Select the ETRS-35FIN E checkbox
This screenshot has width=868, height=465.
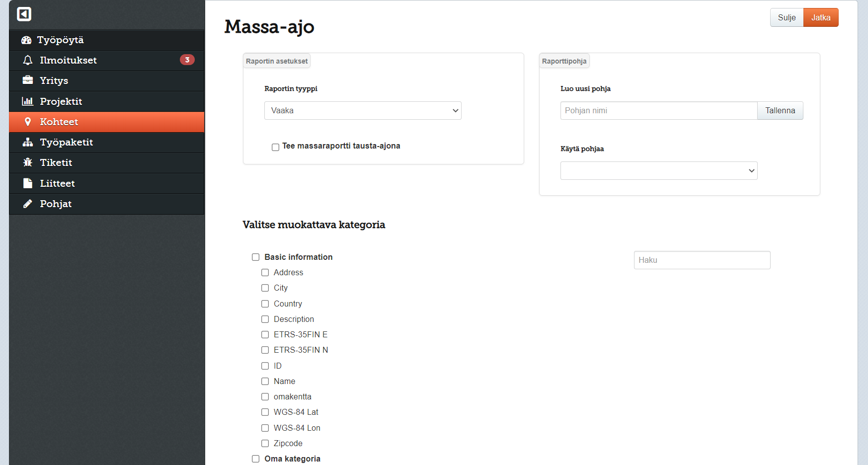pyautogui.click(x=265, y=335)
